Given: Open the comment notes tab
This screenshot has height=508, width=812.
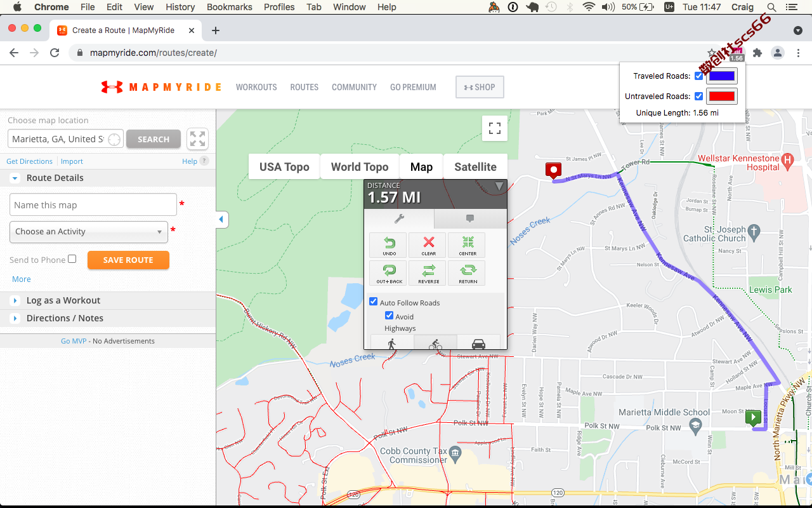Looking at the screenshot, I should coord(470,218).
